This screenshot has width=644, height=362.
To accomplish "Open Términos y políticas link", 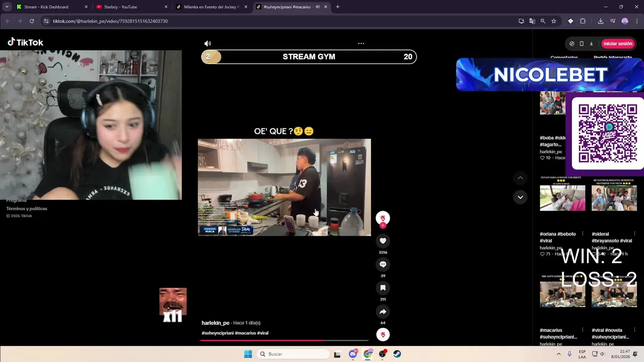I will (x=27, y=209).
